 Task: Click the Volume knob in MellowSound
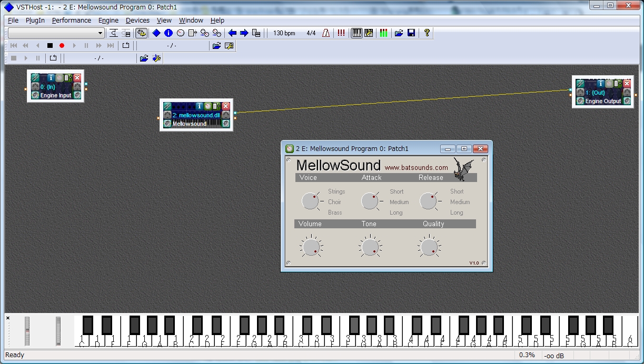(311, 247)
